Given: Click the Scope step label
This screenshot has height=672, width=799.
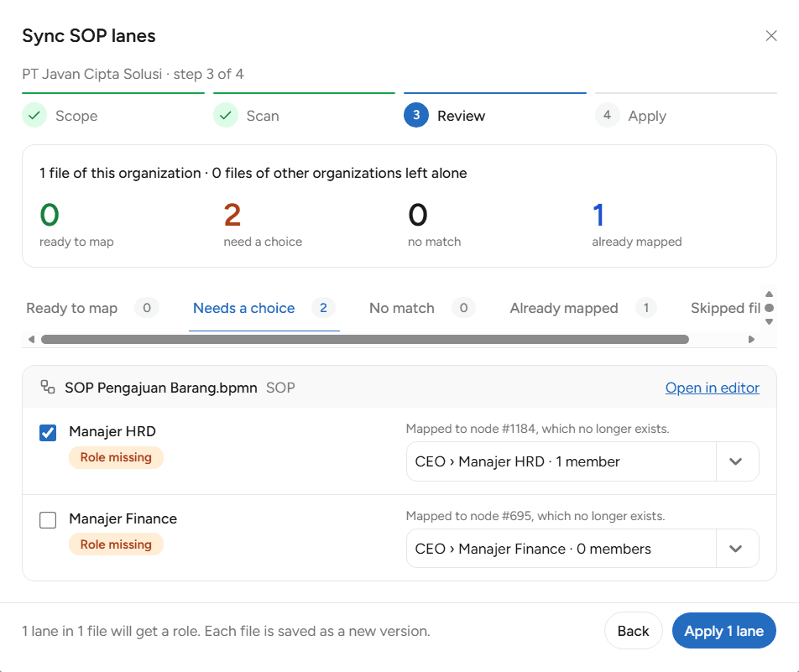Looking at the screenshot, I should pos(76,116).
